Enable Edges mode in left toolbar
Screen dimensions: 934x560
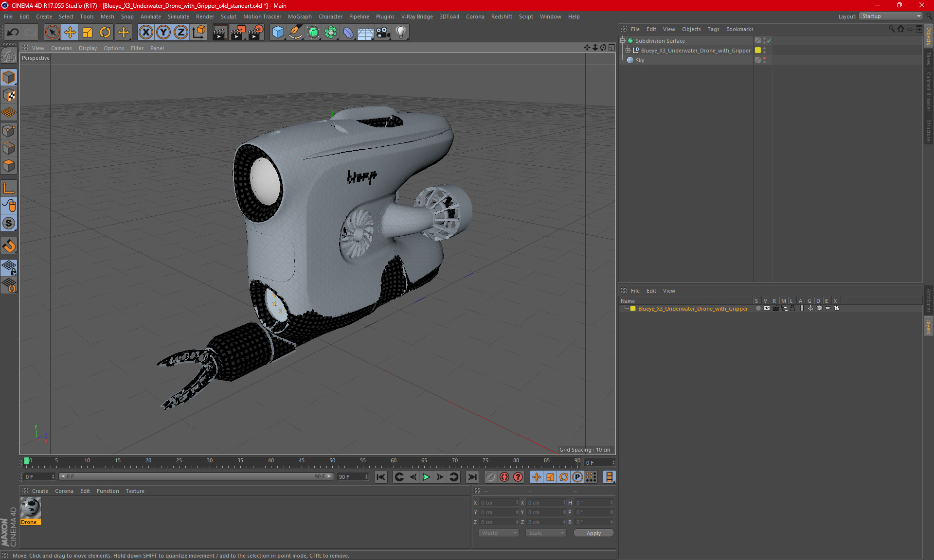(9, 148)
